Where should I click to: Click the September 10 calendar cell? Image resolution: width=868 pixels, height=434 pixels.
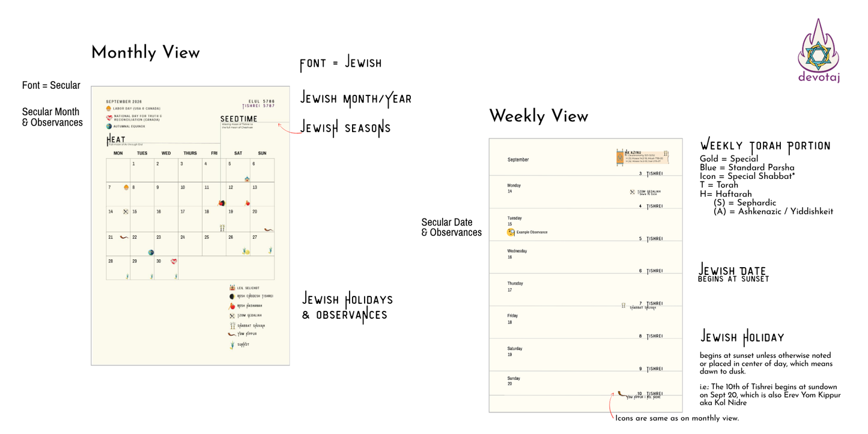(x=190, y=194)
